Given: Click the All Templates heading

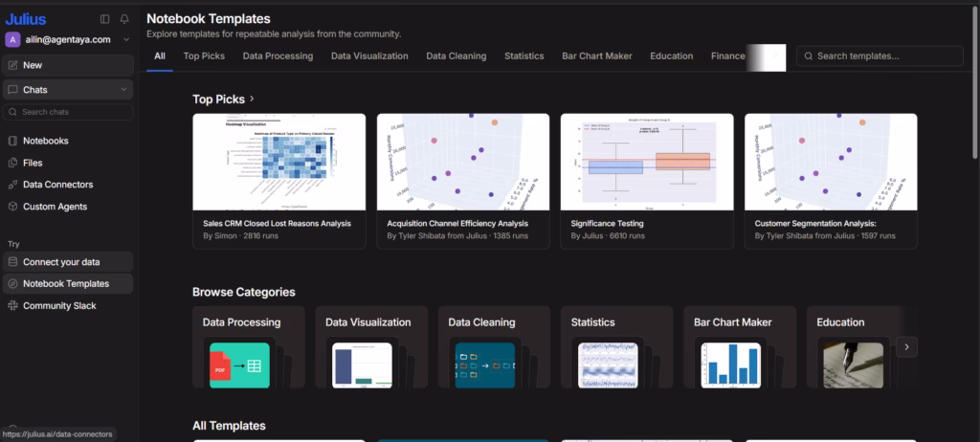Looking at the screenshot, I should tap(229, 426).
